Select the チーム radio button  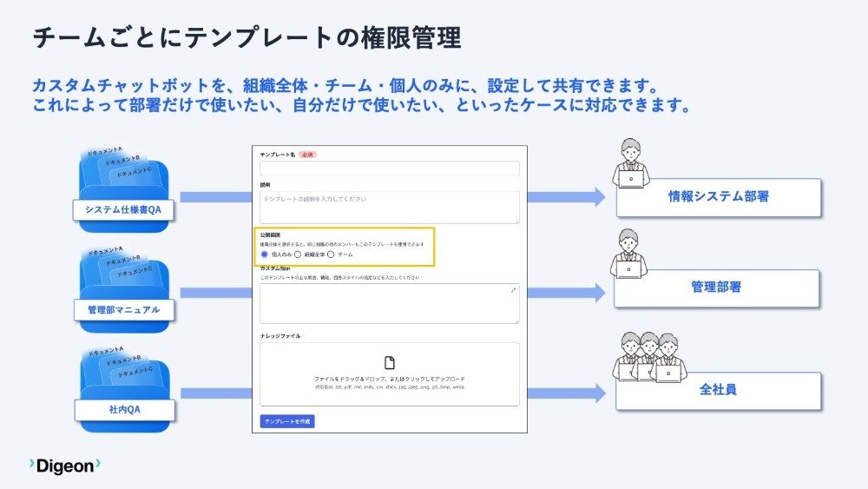click(331, 255)
